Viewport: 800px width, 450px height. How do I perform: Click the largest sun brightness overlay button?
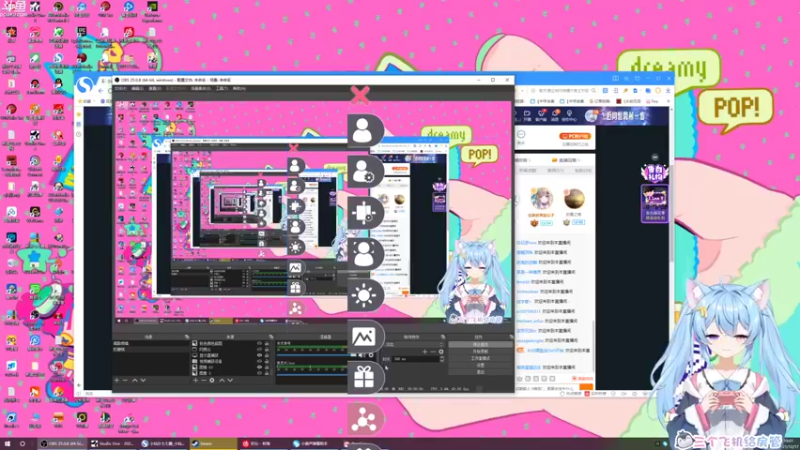(x=364, y=295)
